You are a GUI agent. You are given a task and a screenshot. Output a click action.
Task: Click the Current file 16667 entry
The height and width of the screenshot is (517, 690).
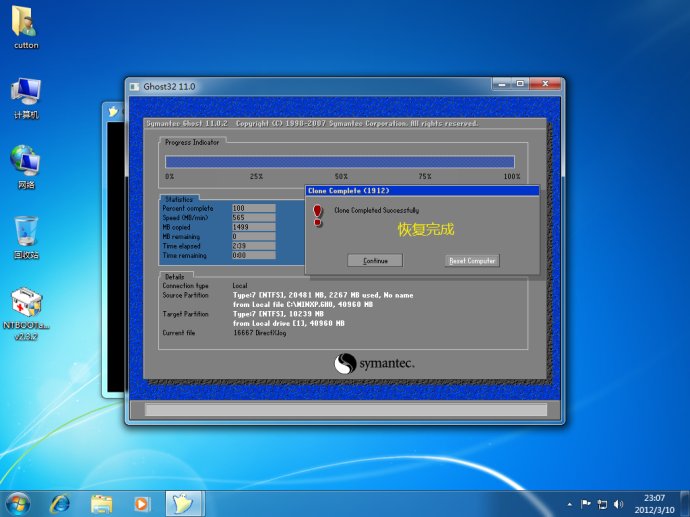coord(260,333)
